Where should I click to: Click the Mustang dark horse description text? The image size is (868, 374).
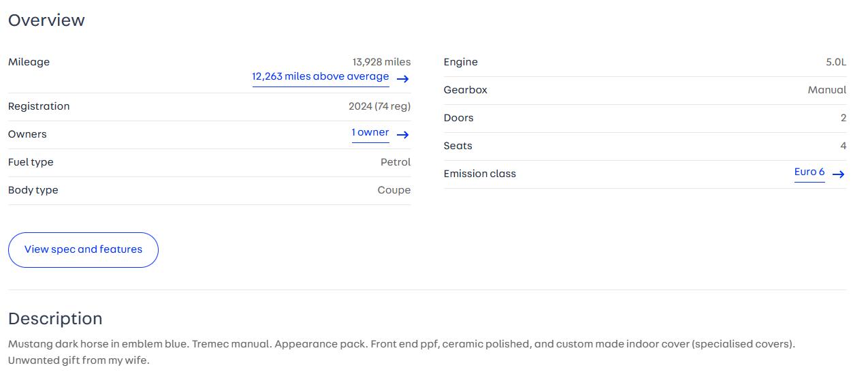(402, 352)
